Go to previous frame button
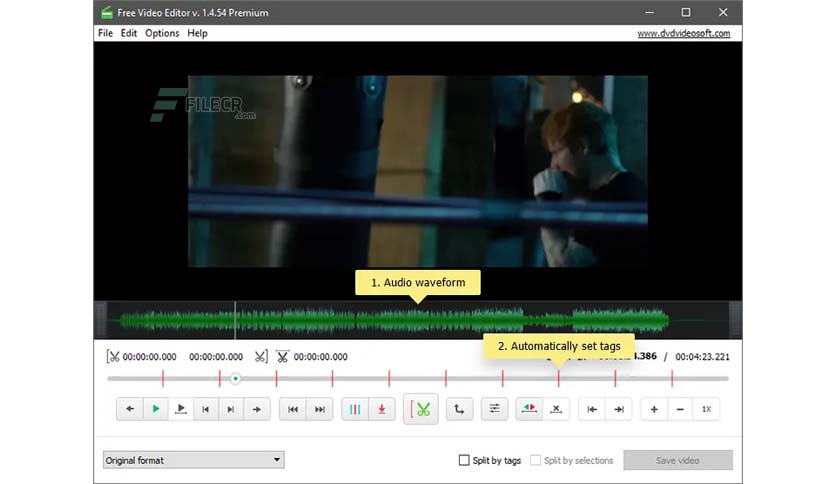 pyautogui.click(x=206, y=409)
